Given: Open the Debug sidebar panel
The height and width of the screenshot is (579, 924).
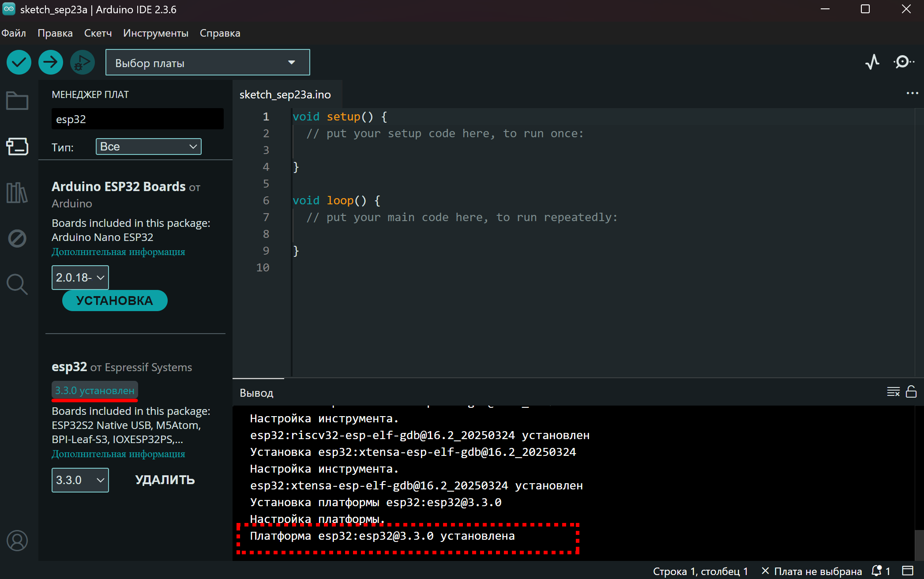Looking at the screenshot, I should click(x=17, y=239).
